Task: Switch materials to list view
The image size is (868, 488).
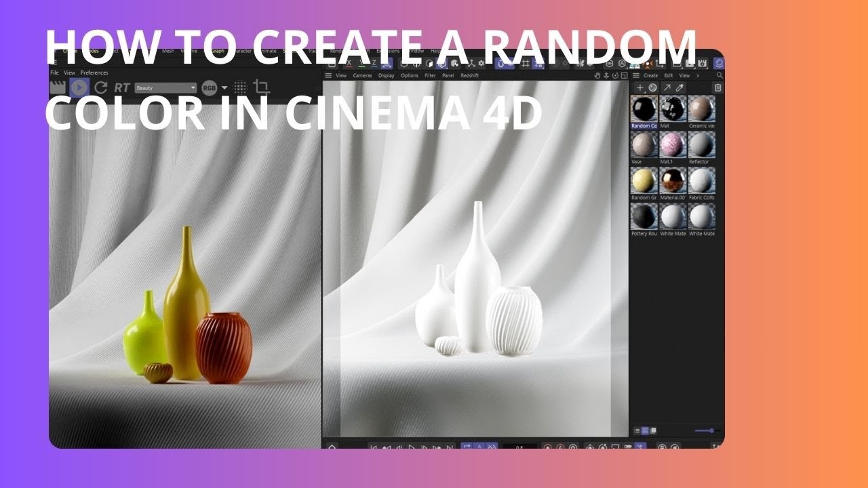Action: (x=637, y=430)
